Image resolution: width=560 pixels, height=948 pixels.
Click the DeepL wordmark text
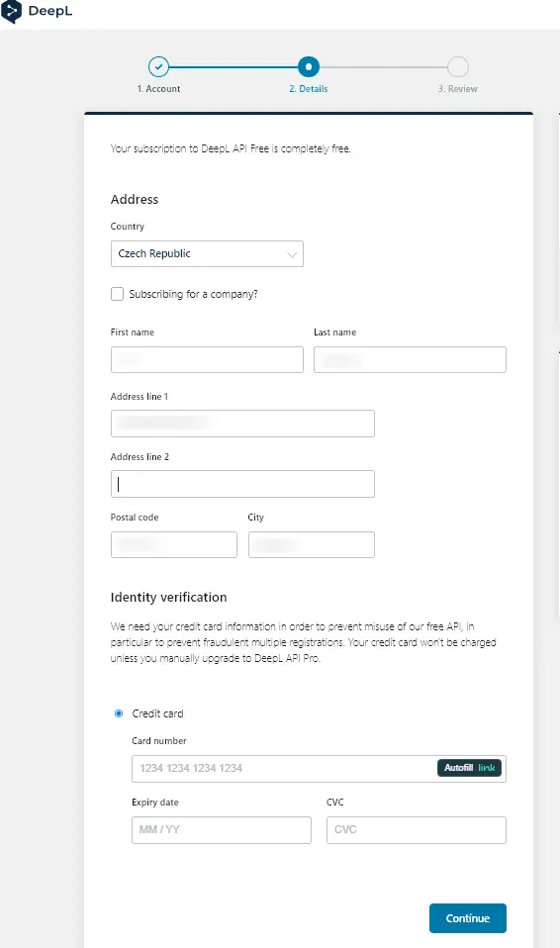point(50,11)
